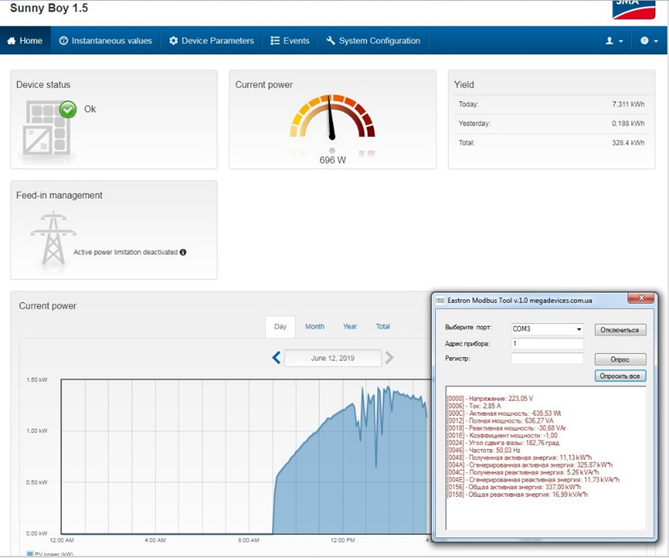Click the Регистр input field
The width and height of the screenshot is (669, 558).
pyautogui.click(x=547, y=358)
